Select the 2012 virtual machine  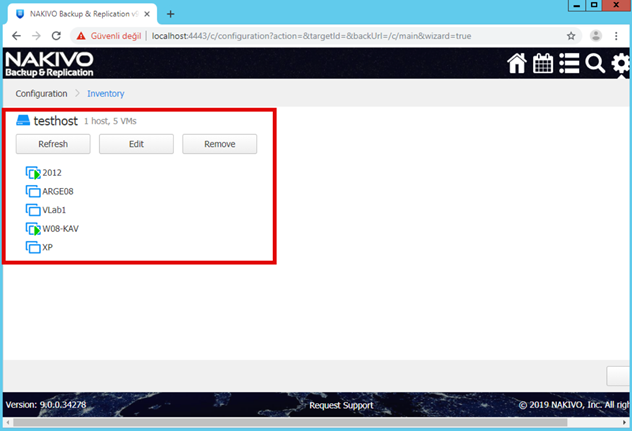[x=52, y=173]
